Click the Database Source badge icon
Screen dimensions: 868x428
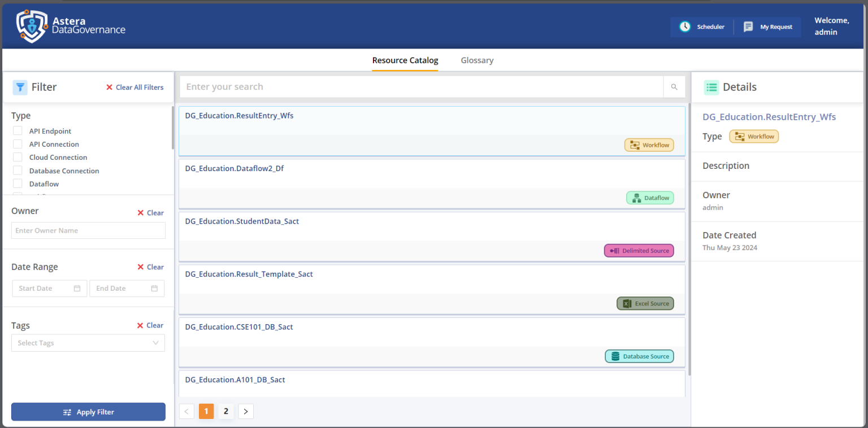615,356
